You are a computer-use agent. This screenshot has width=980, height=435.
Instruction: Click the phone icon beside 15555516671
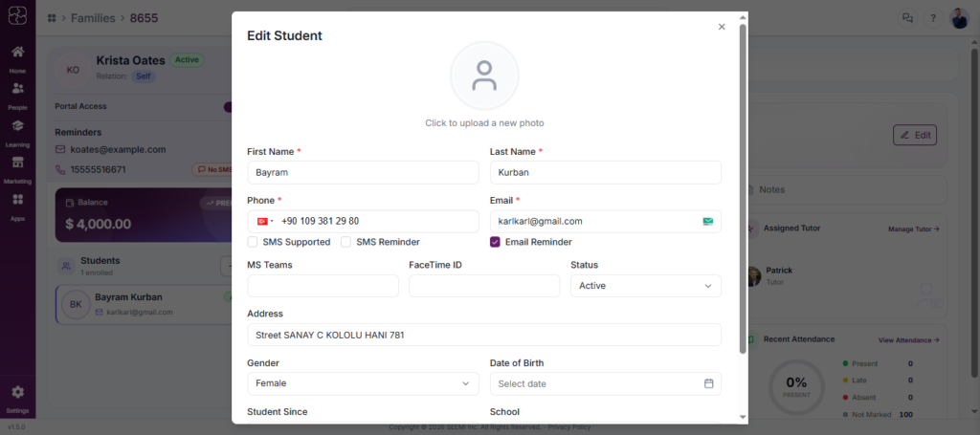click(60, 169)
